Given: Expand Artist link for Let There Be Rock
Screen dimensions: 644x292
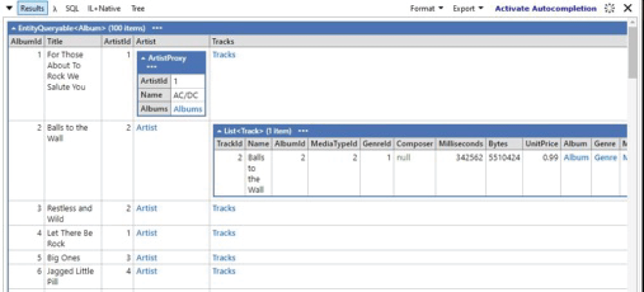Looking at the screenshot, I should point(147,233).
